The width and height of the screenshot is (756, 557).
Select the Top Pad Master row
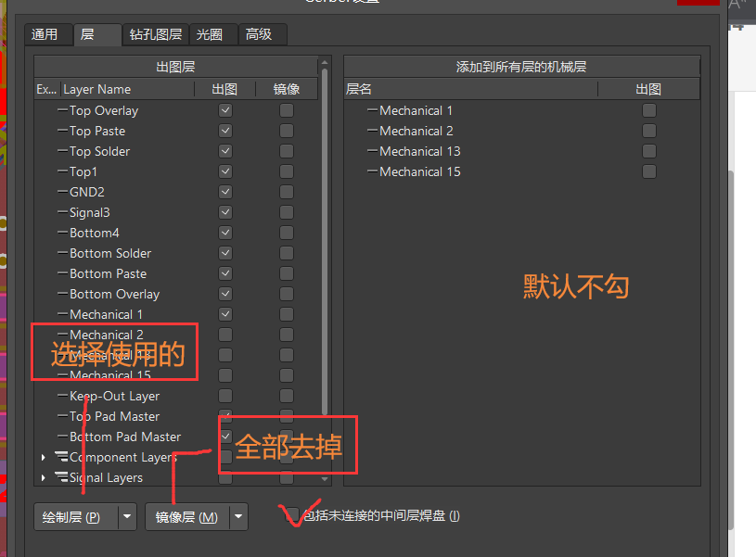pos(176,416)
